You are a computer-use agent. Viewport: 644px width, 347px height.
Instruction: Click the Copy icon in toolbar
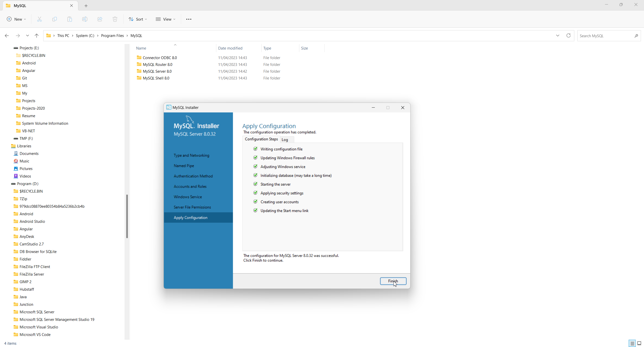[x=55, y=19]
